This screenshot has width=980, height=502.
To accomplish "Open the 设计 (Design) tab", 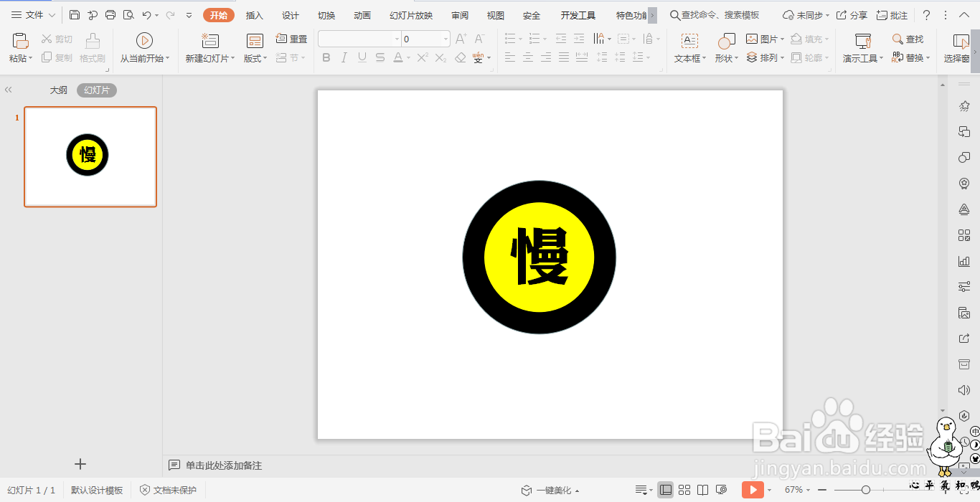I will [x=291, y=15].
